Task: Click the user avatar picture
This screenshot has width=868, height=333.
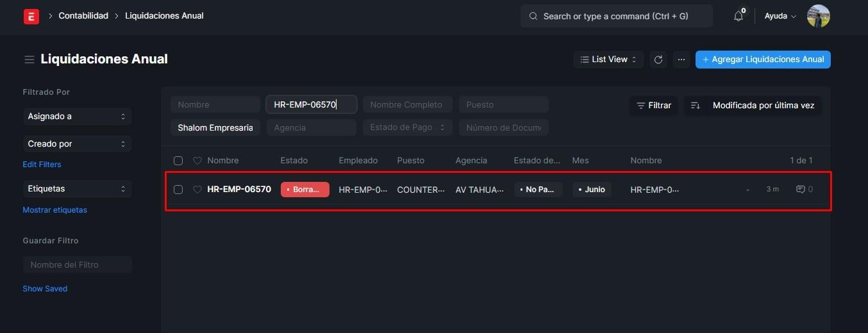Action: [x=818, y=16]
